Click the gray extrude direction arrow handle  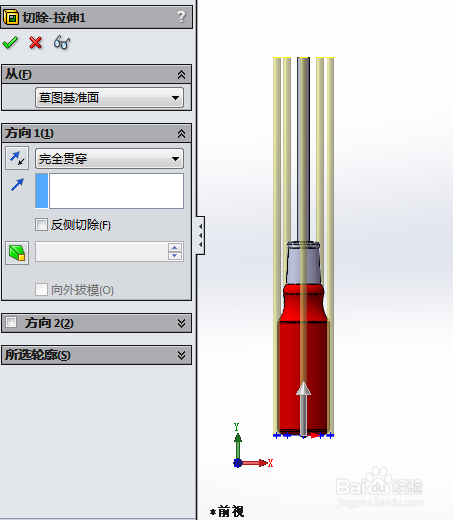tap(303, 408)
